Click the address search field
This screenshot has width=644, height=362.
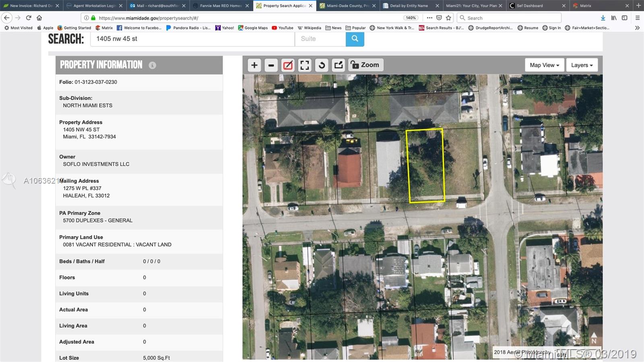(192, 39)
